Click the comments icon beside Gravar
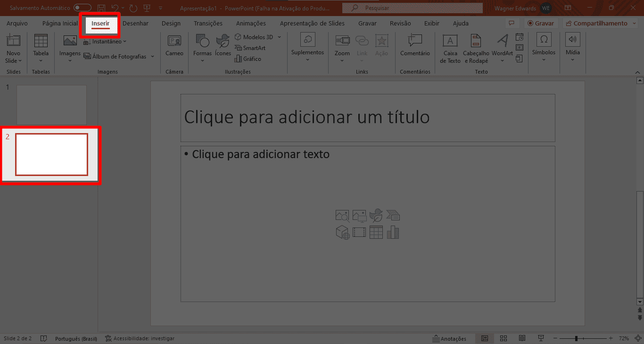Viewport: 644px width, 344px height. tap(511, 23)
